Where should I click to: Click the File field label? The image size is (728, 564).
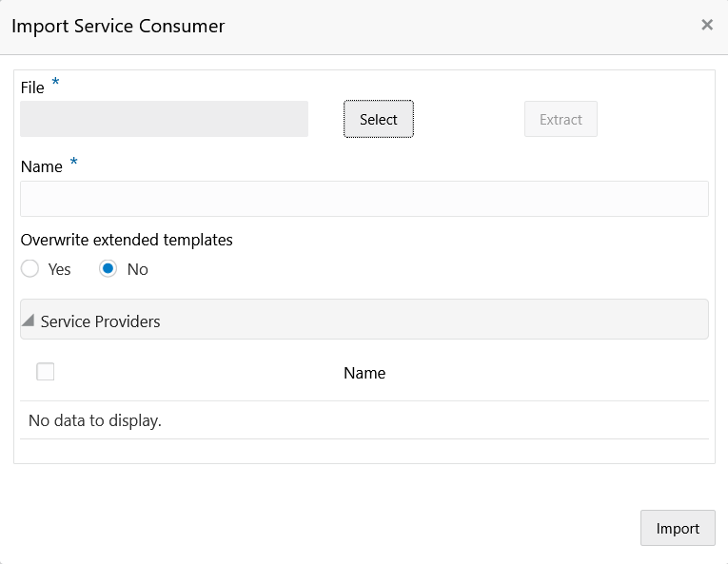tap(32, 88)
